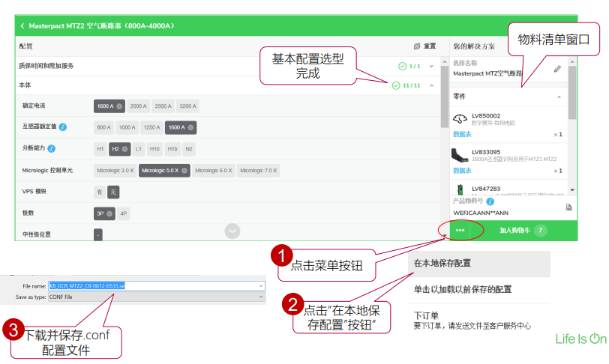Click the 加入购物车 button
This screenshot has width=609, height=364.
[523, 231]
